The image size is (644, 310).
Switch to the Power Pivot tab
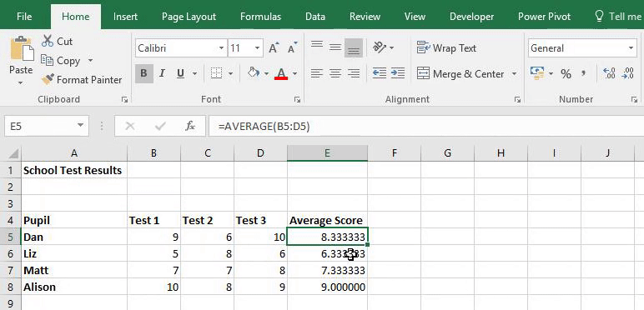pos(544,17)
